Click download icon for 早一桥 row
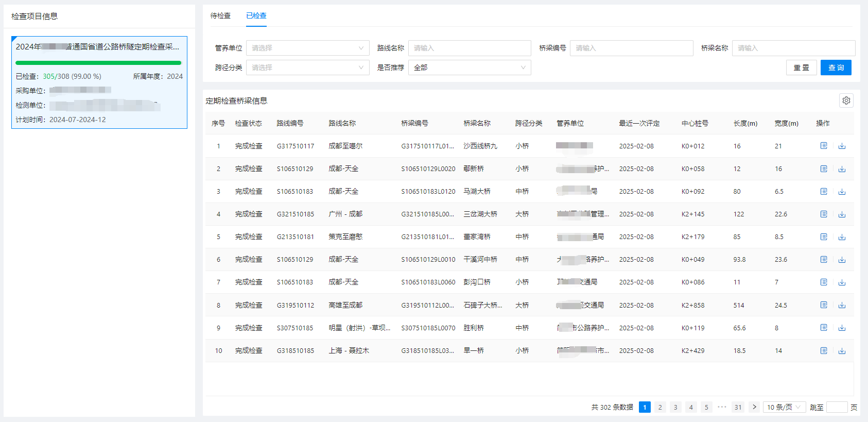This screenshot has height=422, width=868. pos(842,350)
